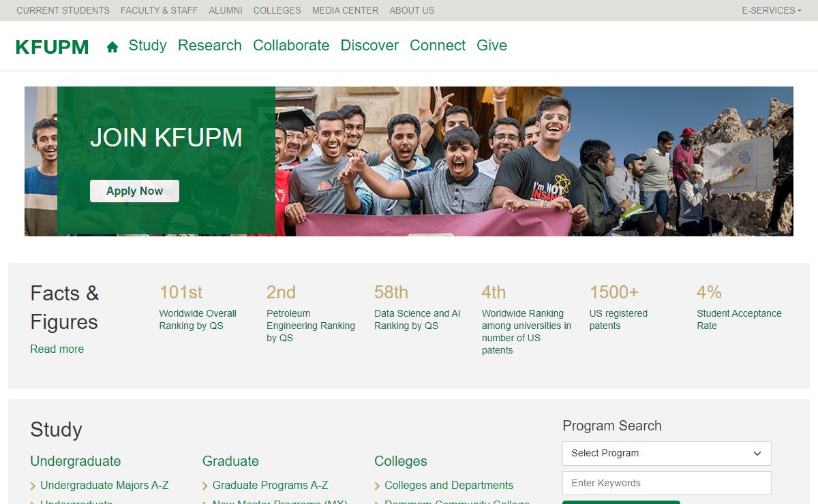Click chevron beside Undergraduate Majors A-Z
818x504 pixels.
point(33,486)
